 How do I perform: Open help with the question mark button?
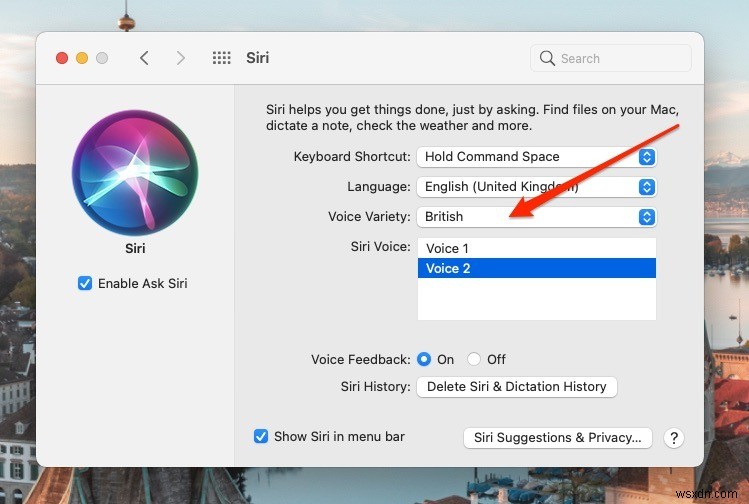pos(674,438)
